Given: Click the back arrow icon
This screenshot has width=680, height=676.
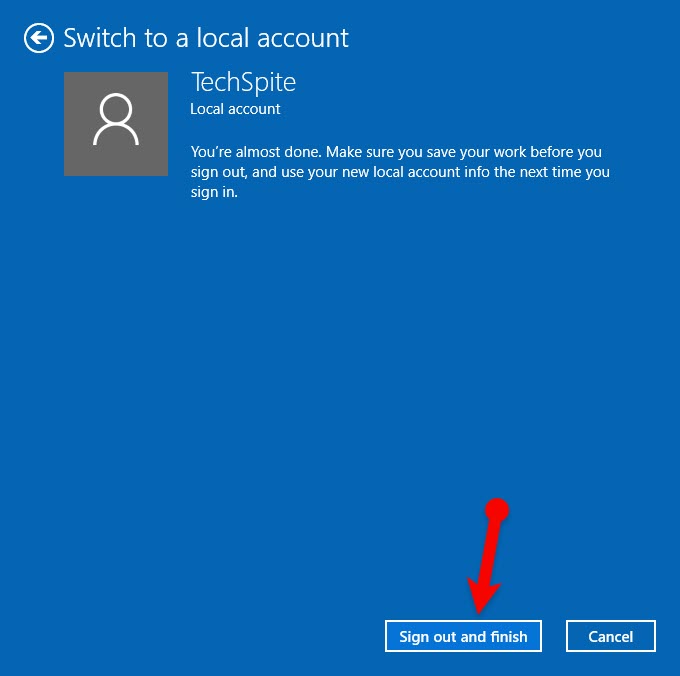Looking at the screenshot, I should (x=39, y=39).
